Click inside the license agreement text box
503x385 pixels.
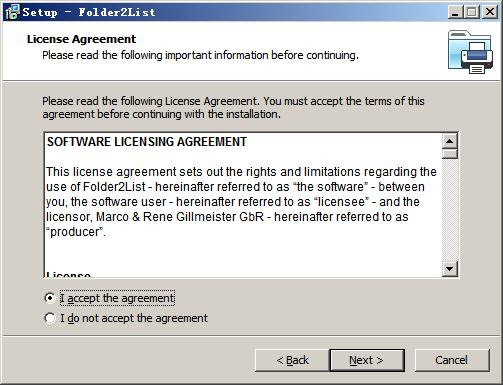pyautogui.click(x=243, y=205)
